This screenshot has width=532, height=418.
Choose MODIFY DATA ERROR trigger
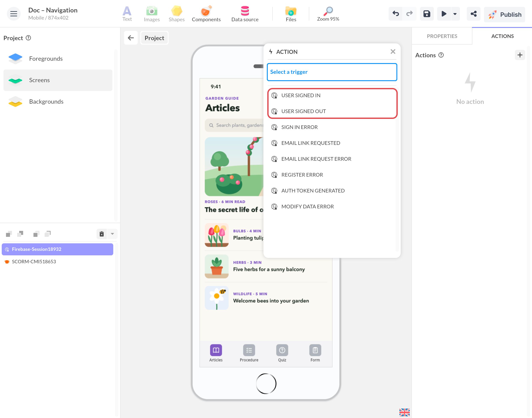(332, 207)
